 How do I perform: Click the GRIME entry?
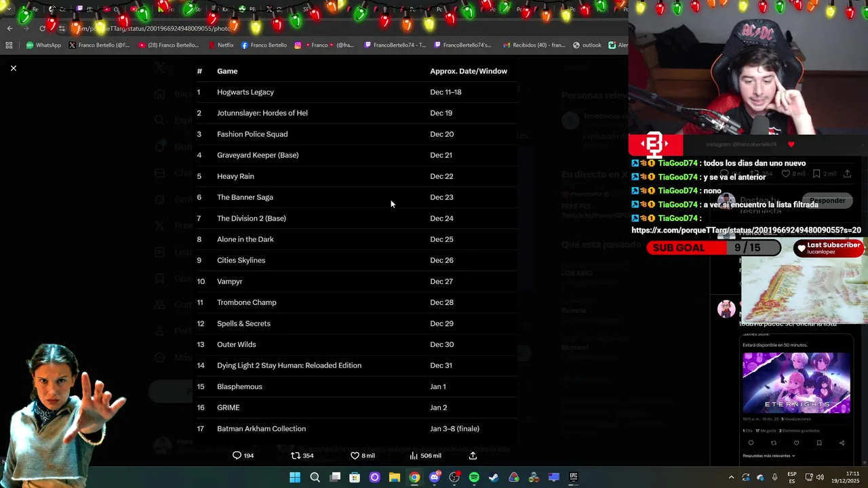pos(228,407)
